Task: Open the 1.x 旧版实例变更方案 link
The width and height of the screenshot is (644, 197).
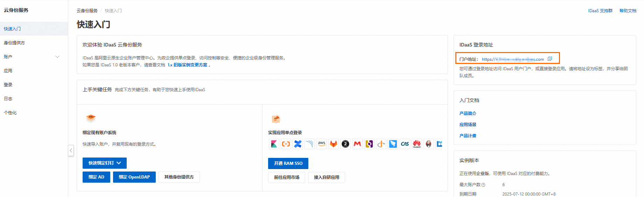Action: [x=188, y=65]
